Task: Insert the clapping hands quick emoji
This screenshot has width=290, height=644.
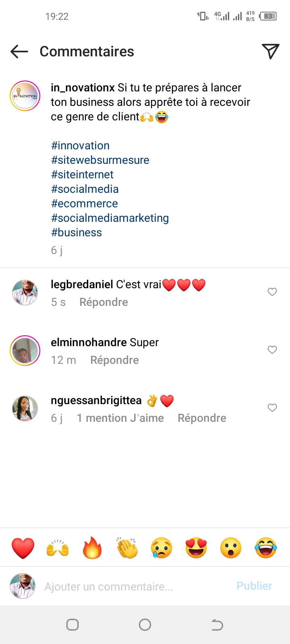Action: tap(127, 548)
